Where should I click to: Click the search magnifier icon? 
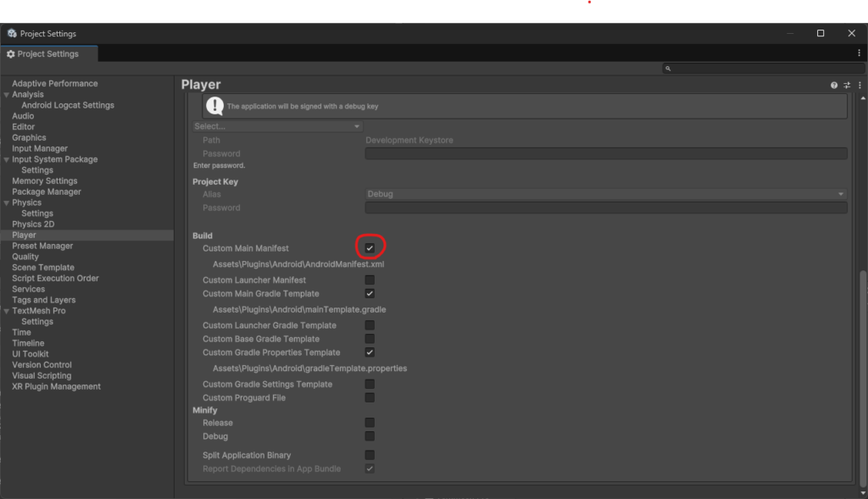click(x=668, y=69)
